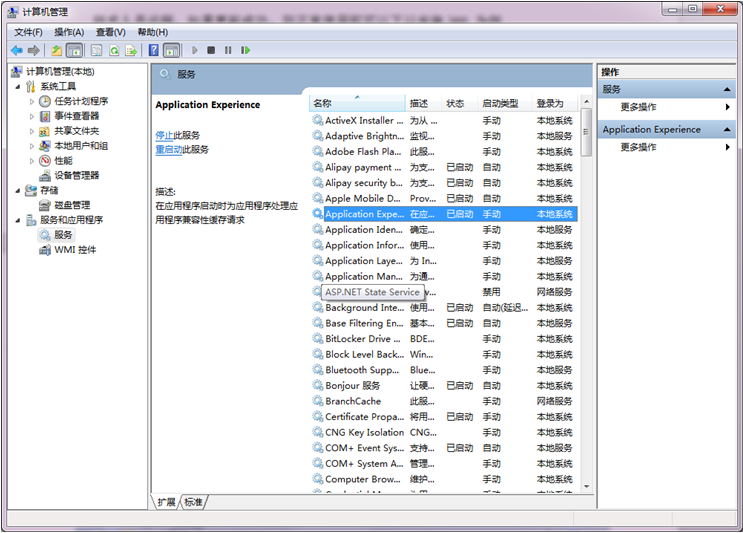Sort services by 启动类型 column header
This screenshot has height=533, width=743.
pyautogui.click(x=500, y=103)
